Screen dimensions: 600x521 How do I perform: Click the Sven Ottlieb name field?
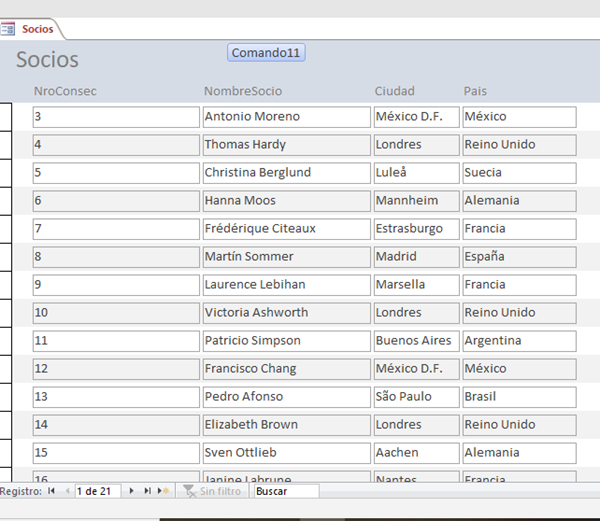click(x=287, y=453)
